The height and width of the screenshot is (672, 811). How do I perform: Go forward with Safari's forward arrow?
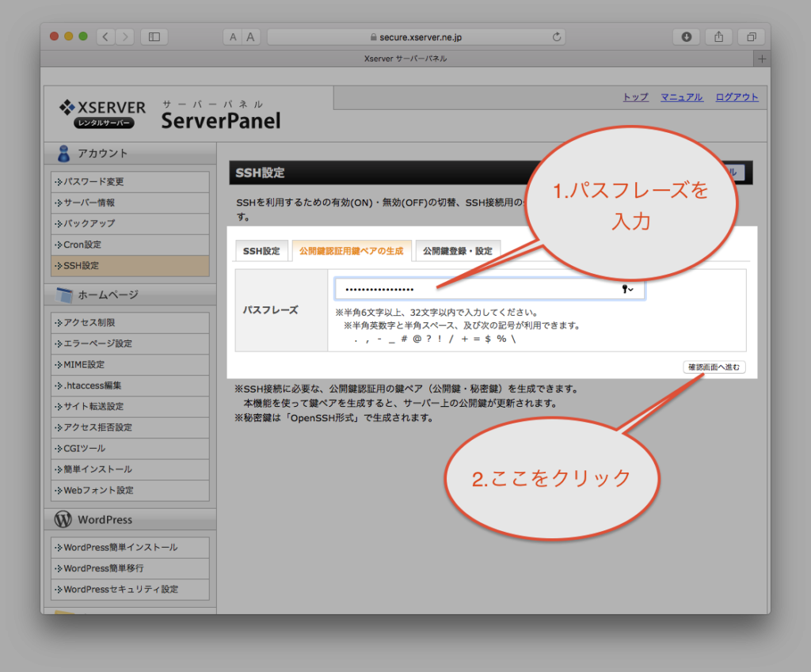(x=124, y=36)
